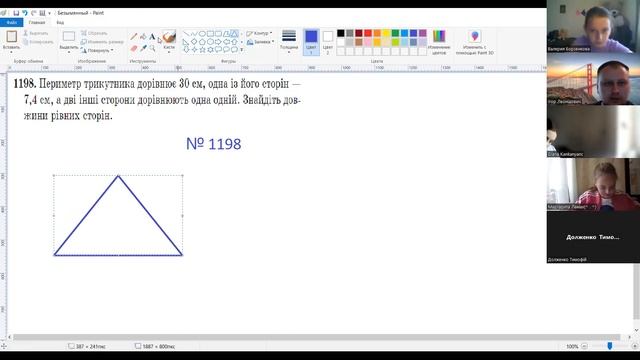Viewport: 640px width, 360px height.
Task: Click the Golden Gate background participant video
Action: [593, 79]
